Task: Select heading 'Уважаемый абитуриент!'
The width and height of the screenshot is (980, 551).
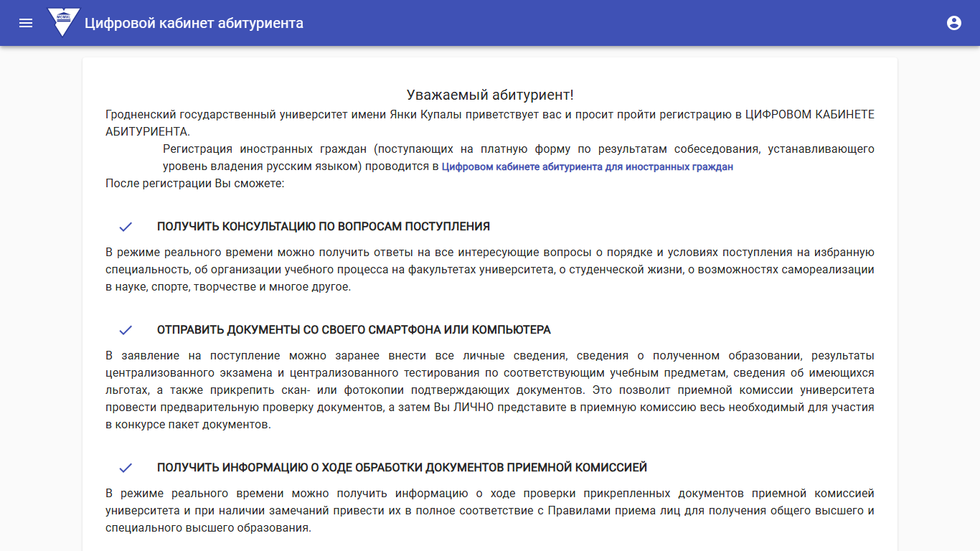Action: pyautogui.click(x=490, y=95)
